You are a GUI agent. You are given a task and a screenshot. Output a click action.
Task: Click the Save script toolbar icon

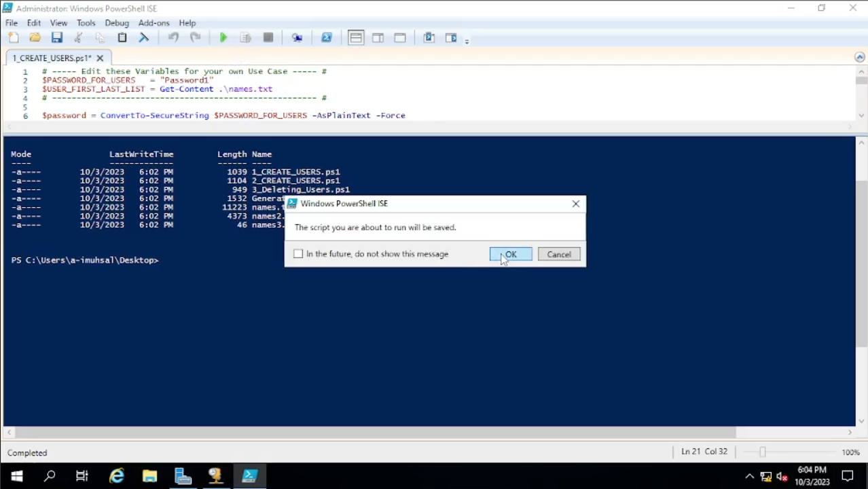[57, 38]
